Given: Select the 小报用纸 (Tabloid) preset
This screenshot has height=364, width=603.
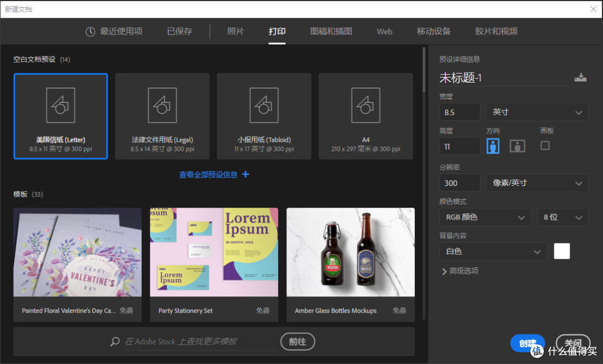Looking at the screenshot, I should pyautogui.click(x=264, y=116).
